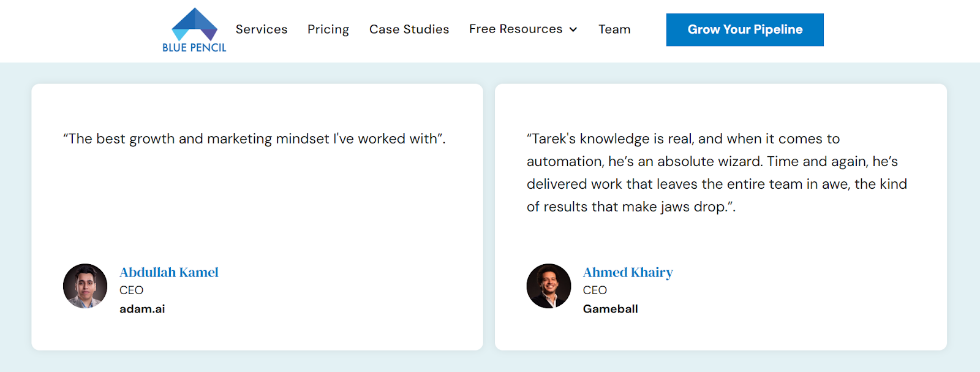Viewport: 980px width, 372px height.
Task: Click the CEO title under Abdullah Kamel
Action: 132,290
